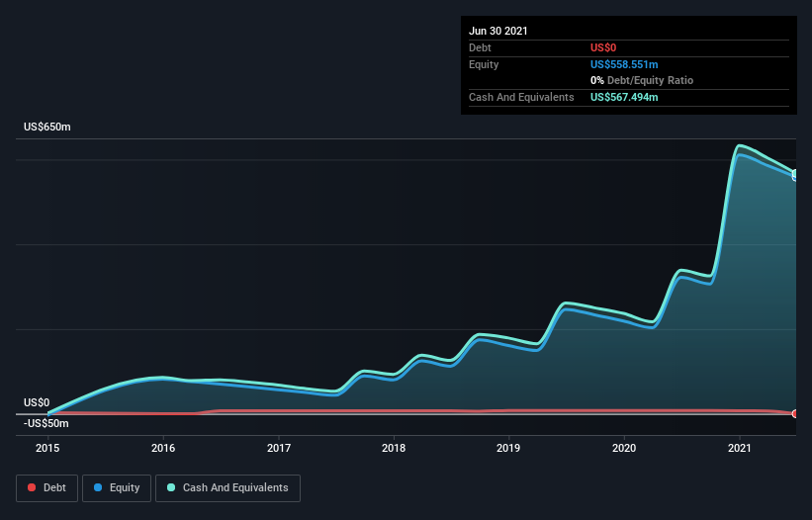Select the red Debt endpoint marker on the chart
812x520 pixels.
(795, 413)
